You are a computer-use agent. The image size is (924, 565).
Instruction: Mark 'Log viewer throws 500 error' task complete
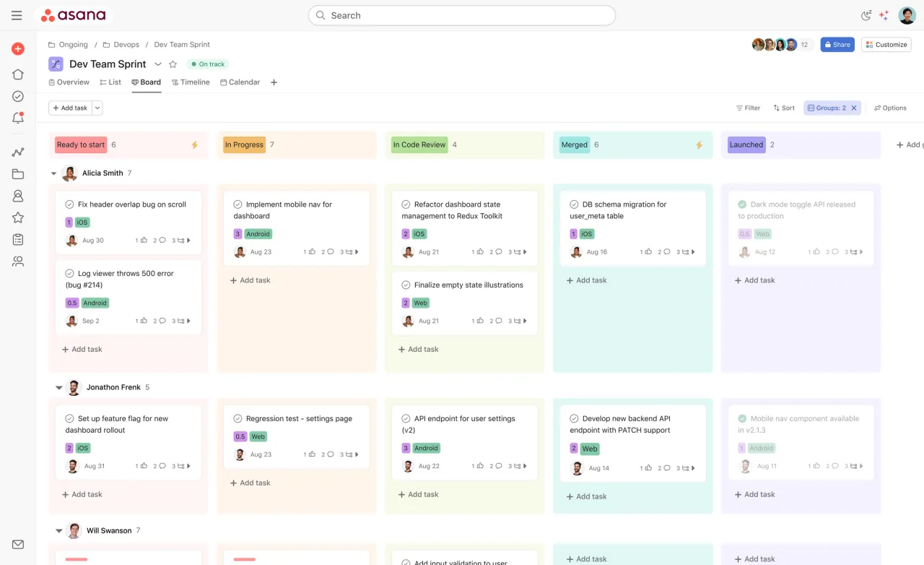pos(69,274)
